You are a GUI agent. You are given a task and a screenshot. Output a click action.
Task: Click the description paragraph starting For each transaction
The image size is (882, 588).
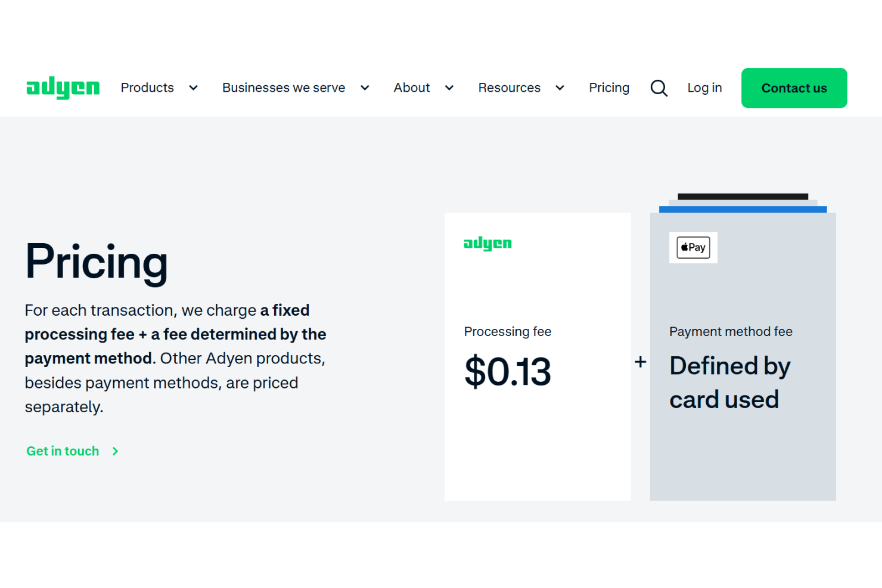pos(175,359)
